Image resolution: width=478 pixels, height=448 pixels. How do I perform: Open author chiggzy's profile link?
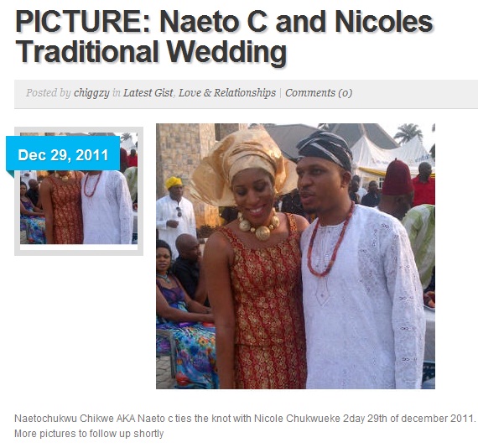[91, 93]
